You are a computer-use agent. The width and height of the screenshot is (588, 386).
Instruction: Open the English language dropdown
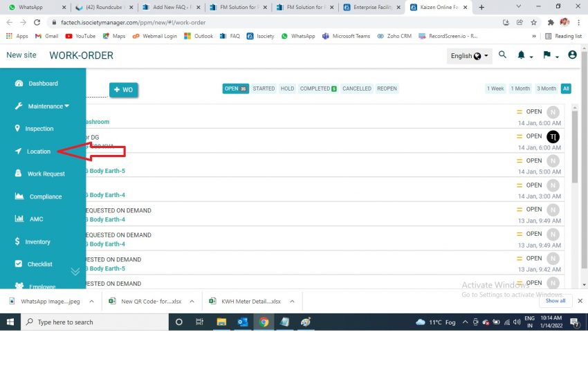point(470,56)
